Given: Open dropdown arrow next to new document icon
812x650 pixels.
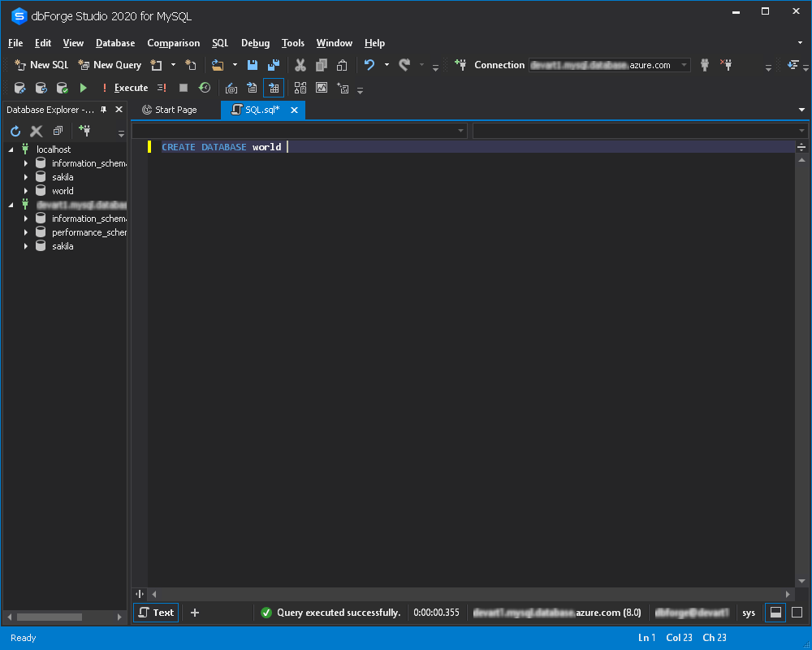Looking at the screenshot, I should [x=174, y=65].
